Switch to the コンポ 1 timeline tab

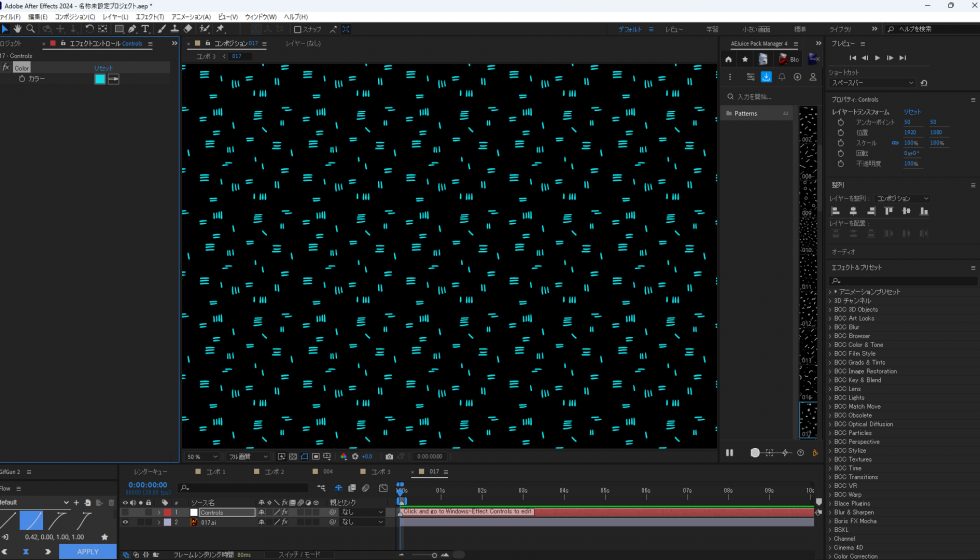[x=214, y=471]
